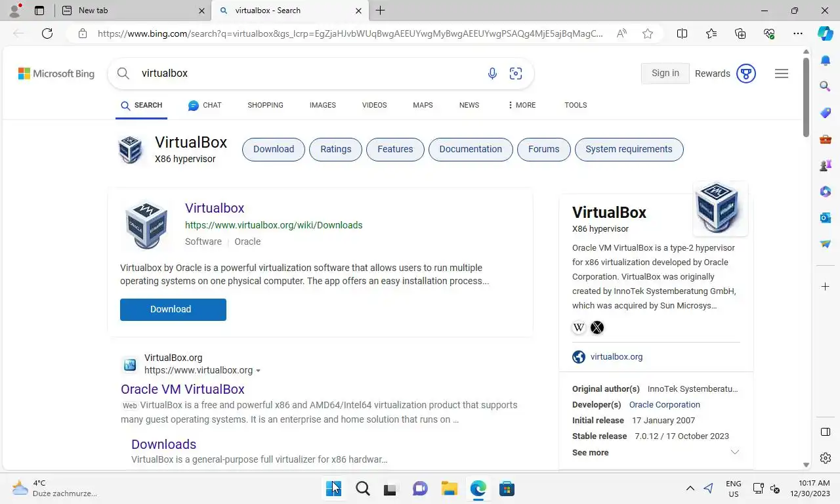
Task: Open Oracle VM VirtualBox result link
Action: tap(182, 389)
